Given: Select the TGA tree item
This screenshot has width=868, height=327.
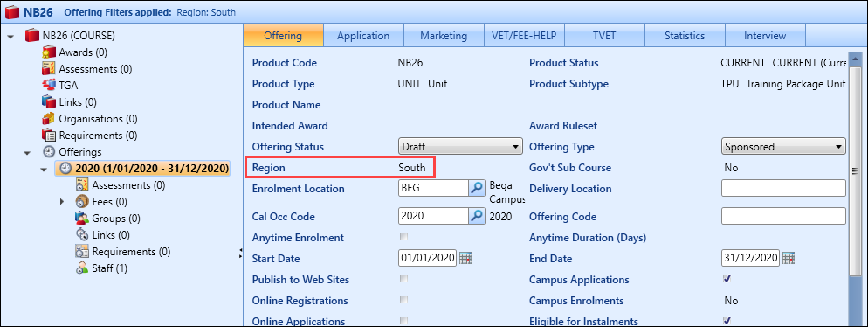Looking at the screenshot, I should pyautogui.click(x=69, y=86).
